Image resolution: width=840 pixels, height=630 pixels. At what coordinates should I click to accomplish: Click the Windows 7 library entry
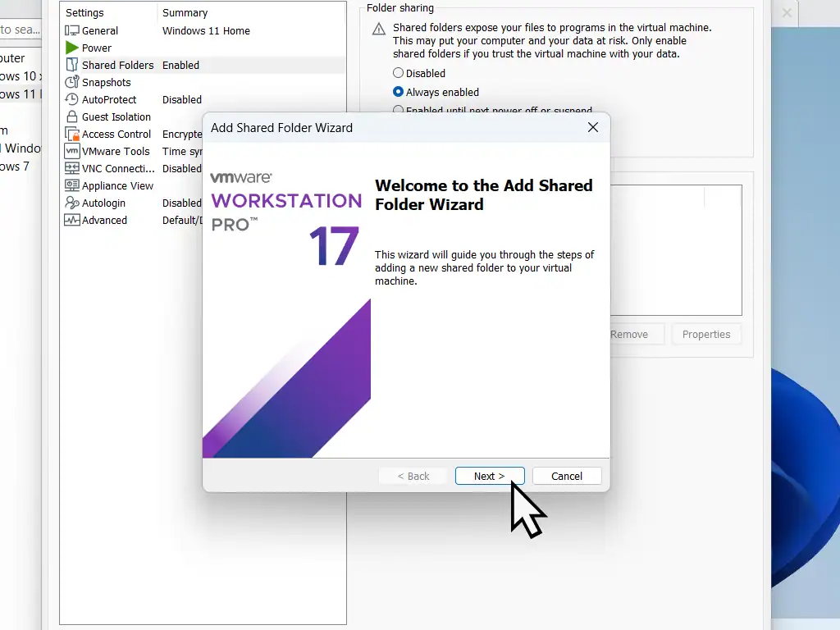(x=15, y=167)
